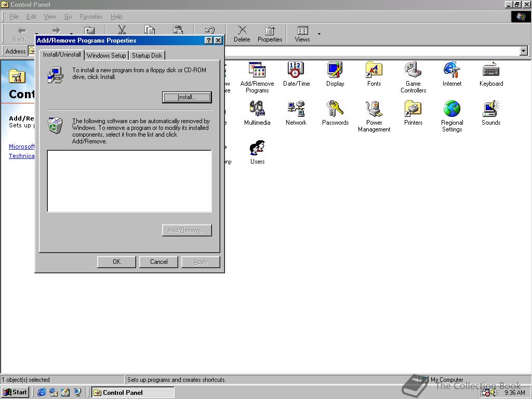Open the View menu
This screenshot has height=399, width=532.
pos(50,17)
